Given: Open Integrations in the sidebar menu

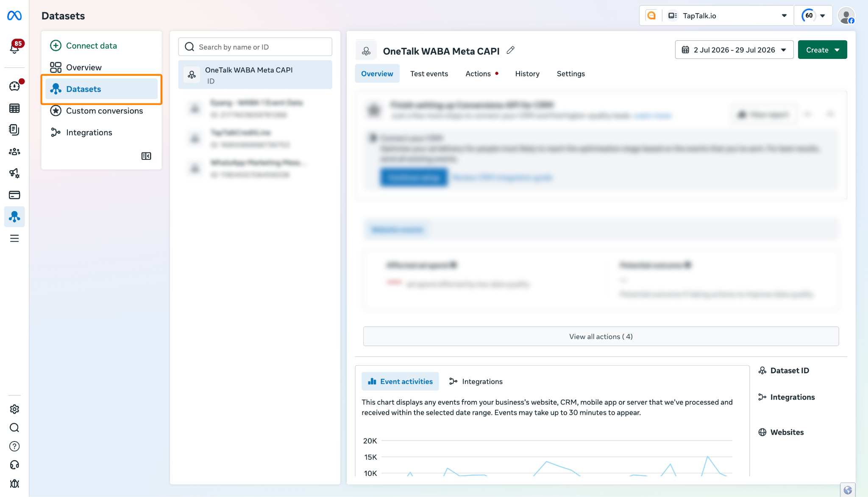Looking at the screenshot, I should tap(81, 132).
